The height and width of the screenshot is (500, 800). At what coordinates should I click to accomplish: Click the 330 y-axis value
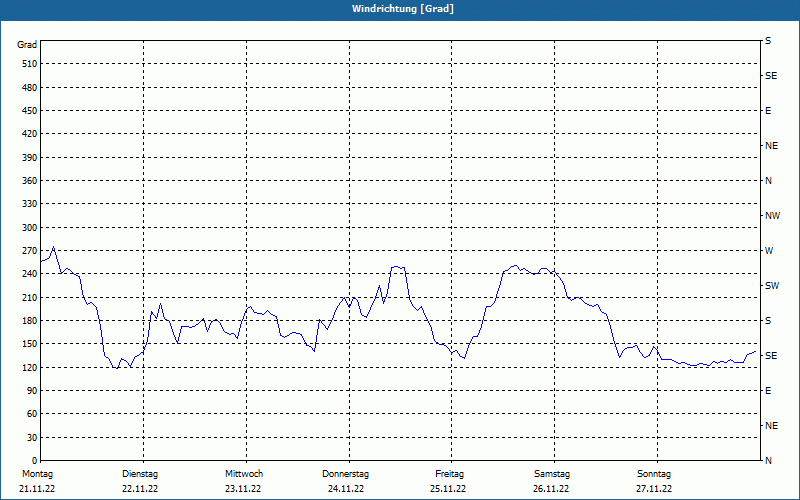point(30,204)
